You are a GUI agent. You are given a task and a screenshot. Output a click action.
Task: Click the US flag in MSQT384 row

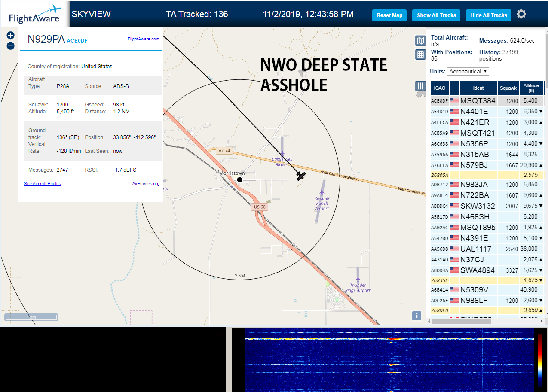click(x=454, y=101)
